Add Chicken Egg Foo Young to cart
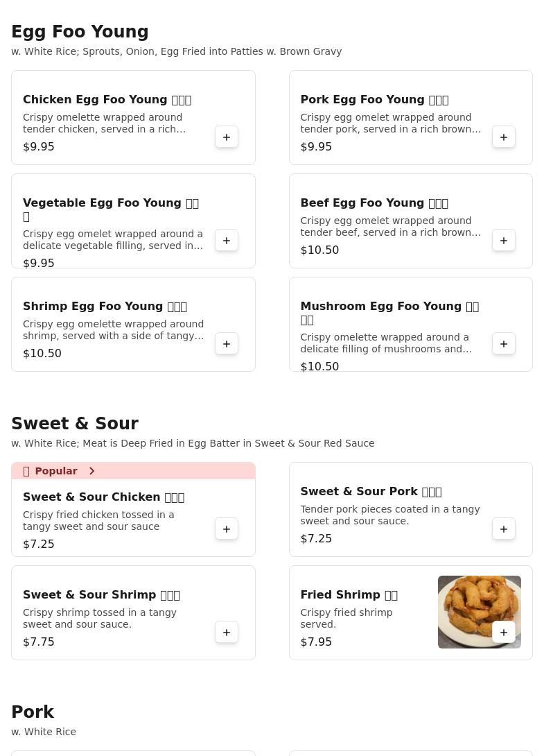The image size is (544, 756). click(x=227, y=137)
